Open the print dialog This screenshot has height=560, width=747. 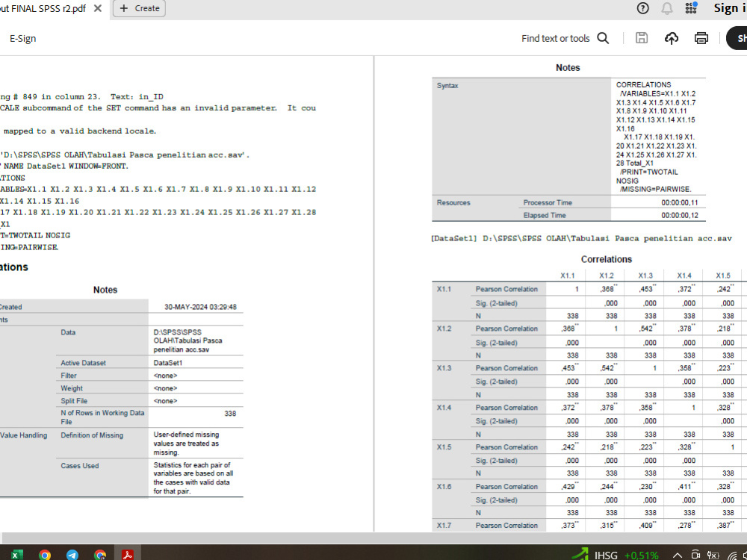(x=701, y=38)
